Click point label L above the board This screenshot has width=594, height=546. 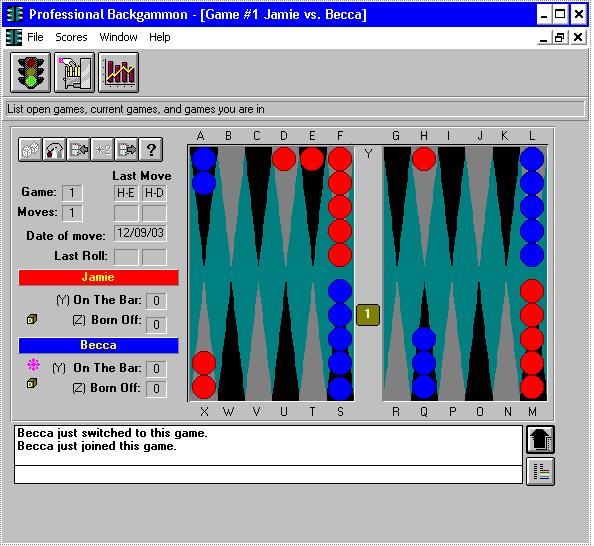point(532,136)
